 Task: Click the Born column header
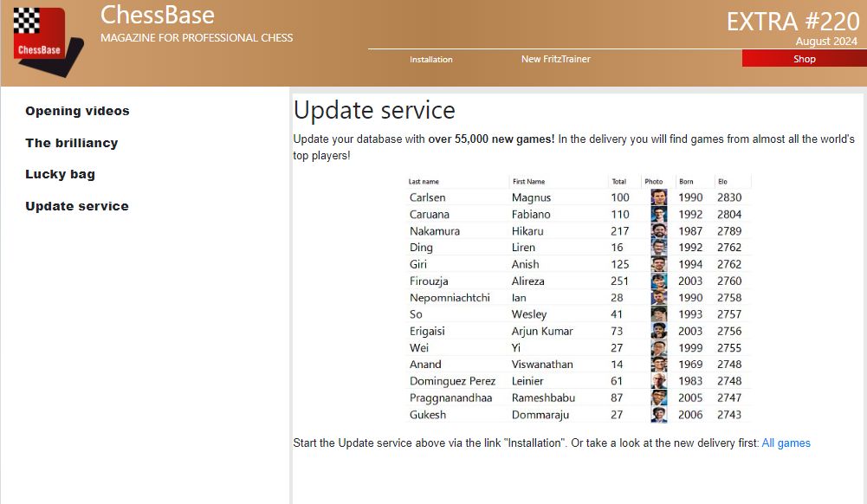tap(686, 181)
